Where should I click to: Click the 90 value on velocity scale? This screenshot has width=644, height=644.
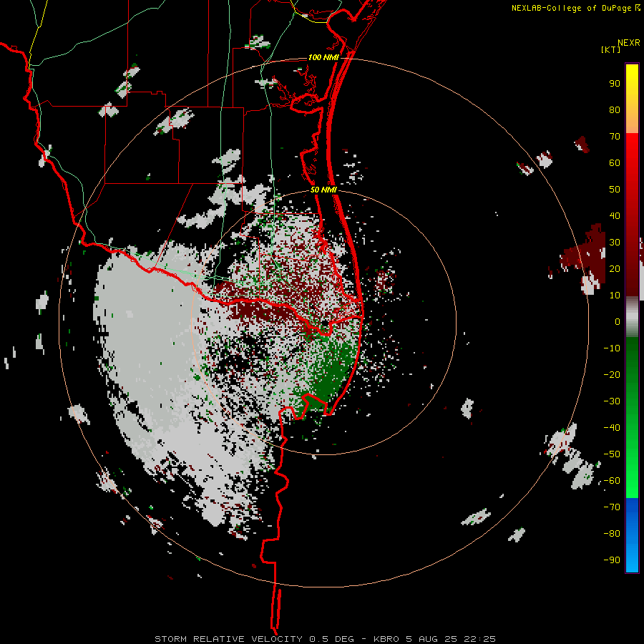(615, 84)
